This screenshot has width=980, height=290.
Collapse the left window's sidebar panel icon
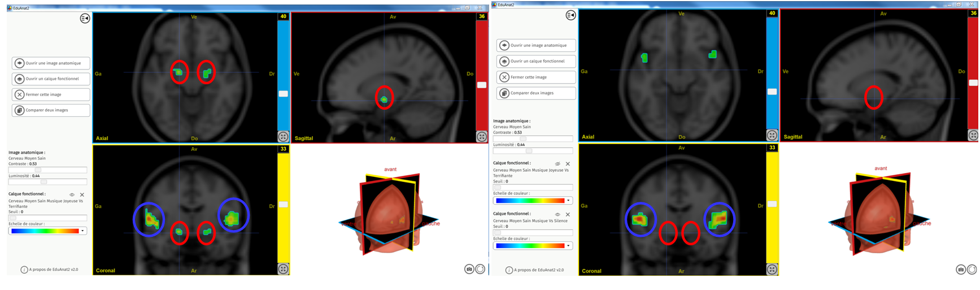[85, 19]
